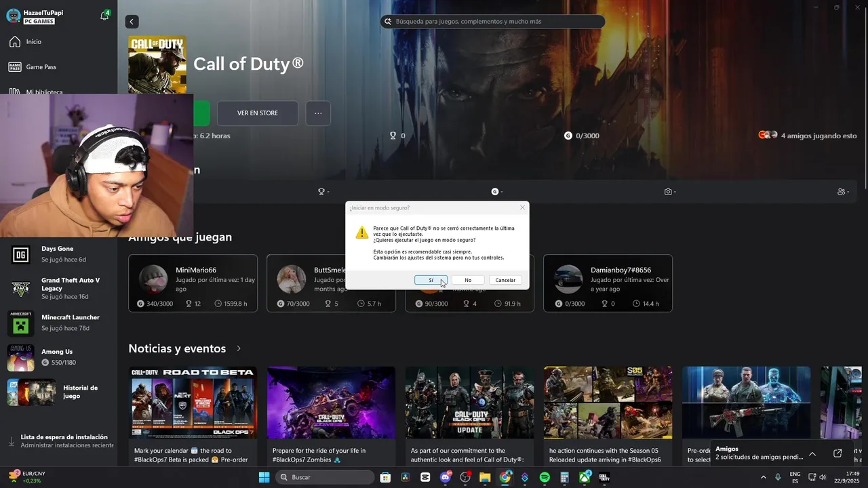Click No in the safe mode dialog
The image size is (868, 488).
468,280
